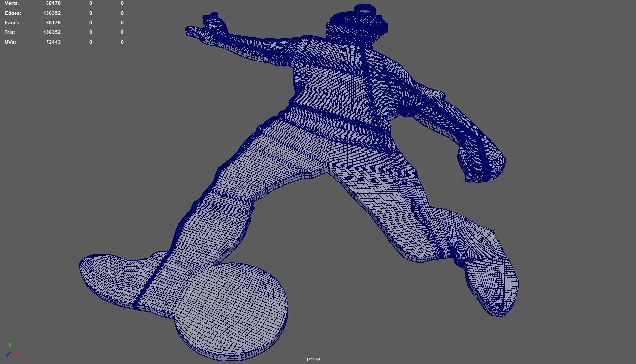Click the "UVs:" heads-up display label
This screenshot has height=364, width=636.
tap(10, 42)
